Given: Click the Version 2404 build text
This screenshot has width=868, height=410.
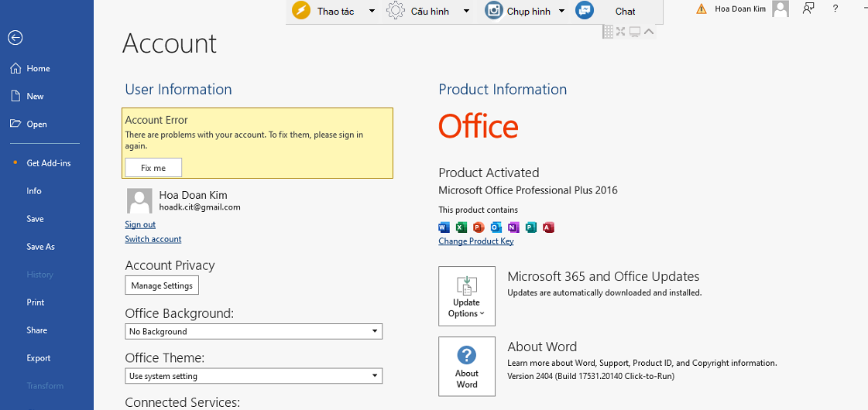Looking at the screenshot, I should click(x=591, y=376).
